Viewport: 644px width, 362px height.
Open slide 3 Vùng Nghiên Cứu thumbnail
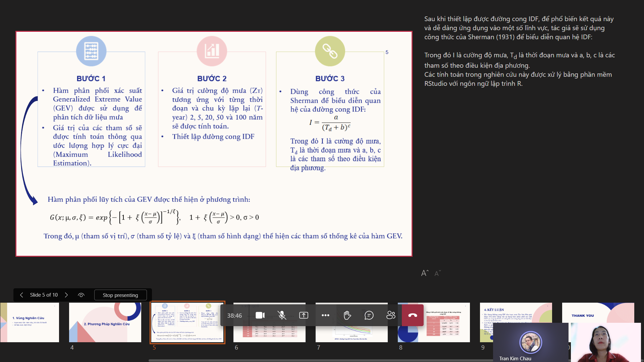[30, 322]
